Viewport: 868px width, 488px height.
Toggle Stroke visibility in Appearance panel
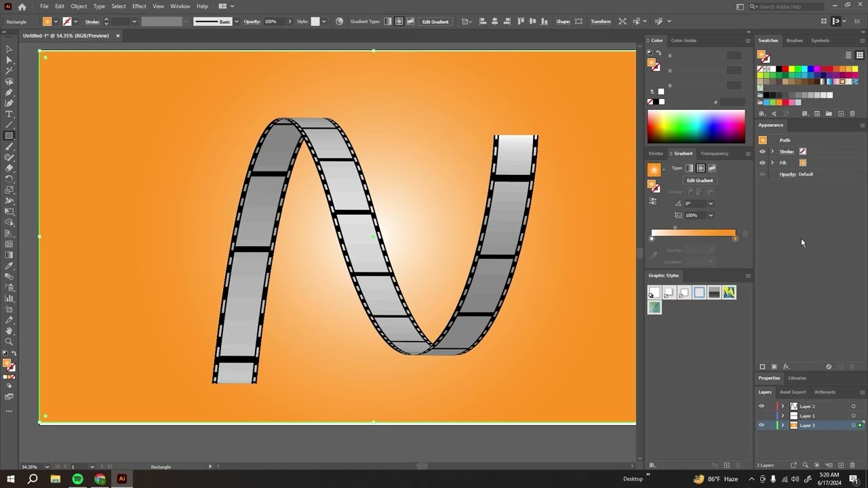(x=762, y=151)
